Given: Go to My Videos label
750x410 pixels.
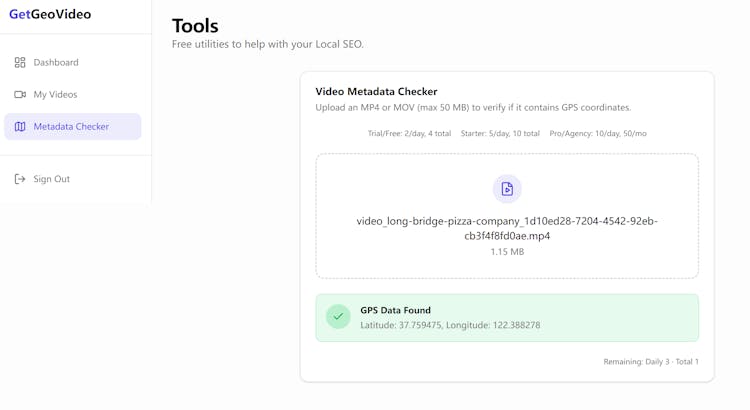Looking at the screenshot, I should tap(55, 94).
